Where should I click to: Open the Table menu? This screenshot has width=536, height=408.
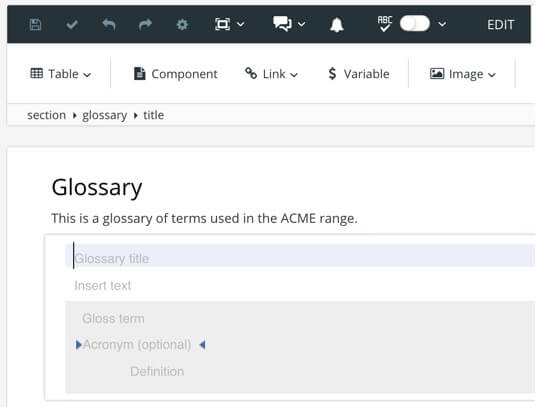[x=61, y=74]
